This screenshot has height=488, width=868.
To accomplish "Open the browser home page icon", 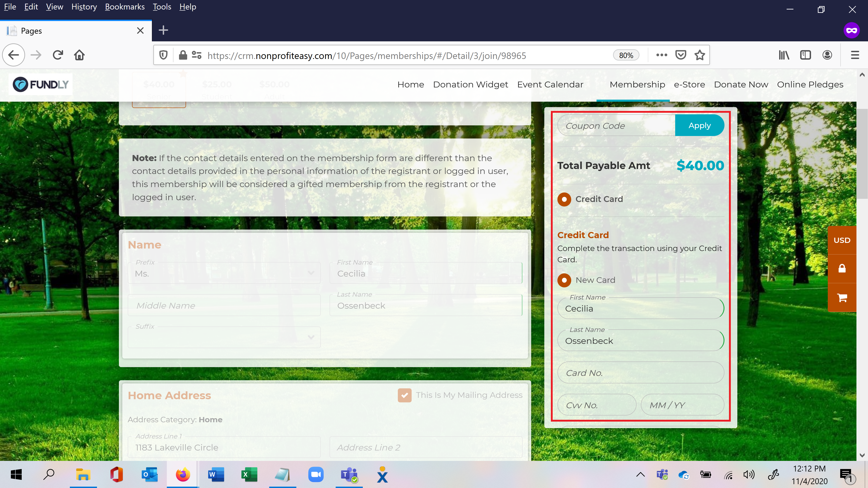I will [79, 55].
